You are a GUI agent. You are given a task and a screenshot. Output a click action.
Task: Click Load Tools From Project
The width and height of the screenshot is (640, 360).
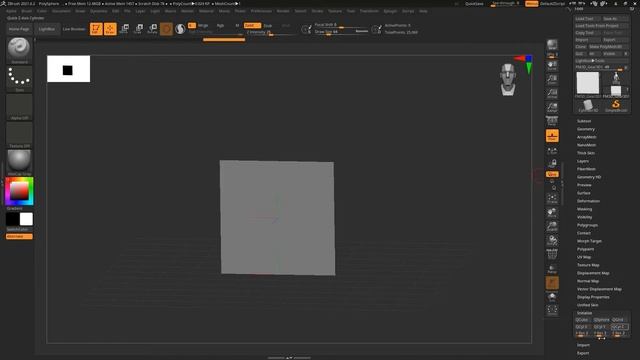pyautogui.click(x=601, y=26)
